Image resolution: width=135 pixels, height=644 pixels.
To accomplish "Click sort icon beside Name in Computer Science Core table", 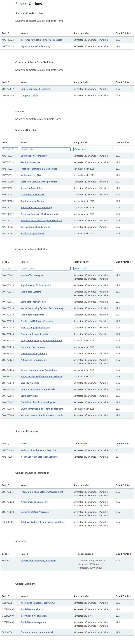I will point(28,82).
